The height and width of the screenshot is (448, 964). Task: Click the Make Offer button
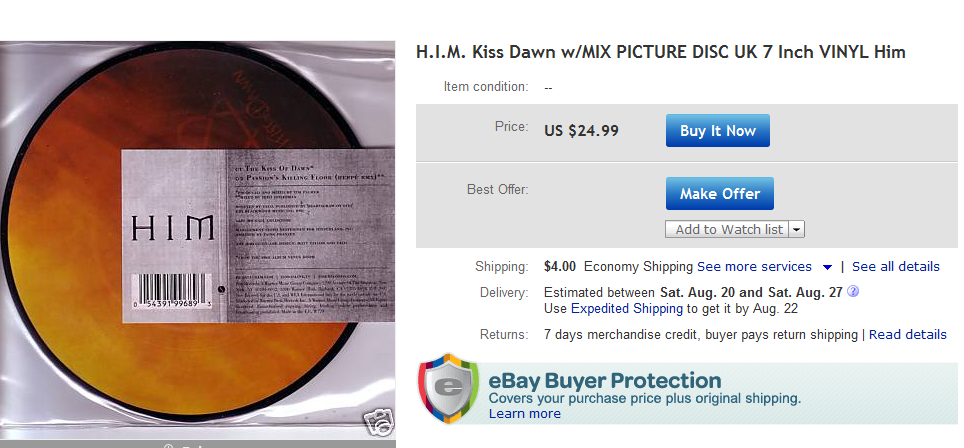point(719,194)
